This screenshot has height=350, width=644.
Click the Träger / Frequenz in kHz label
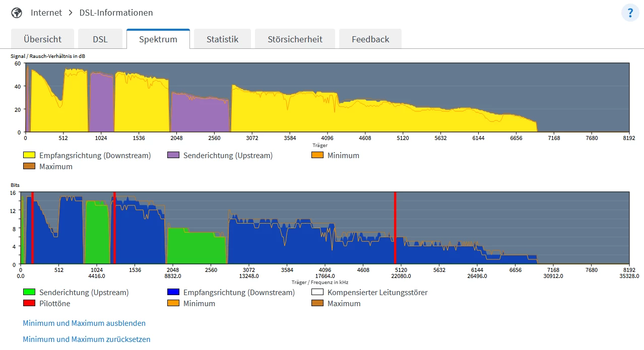pos(320,283)
